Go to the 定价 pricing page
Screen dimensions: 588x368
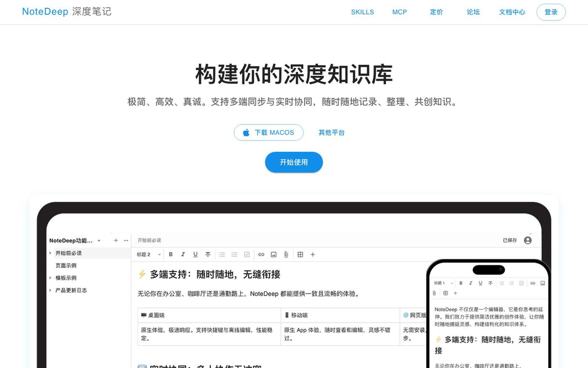click(436, 12)
